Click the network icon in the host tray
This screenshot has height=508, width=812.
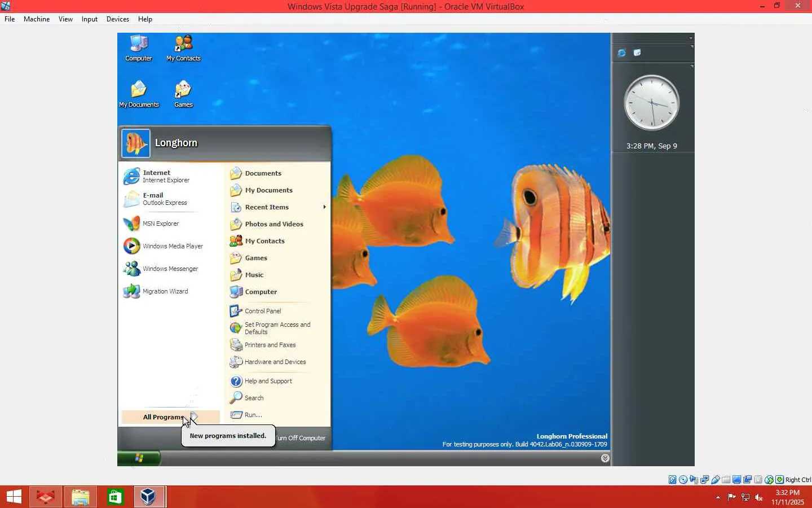coord(745,497)
